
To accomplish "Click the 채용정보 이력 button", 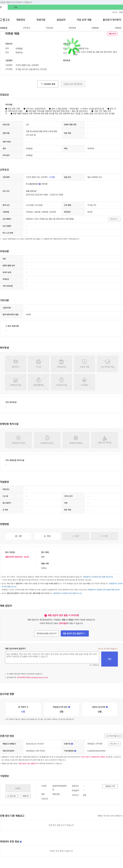I will coord(110,786).
